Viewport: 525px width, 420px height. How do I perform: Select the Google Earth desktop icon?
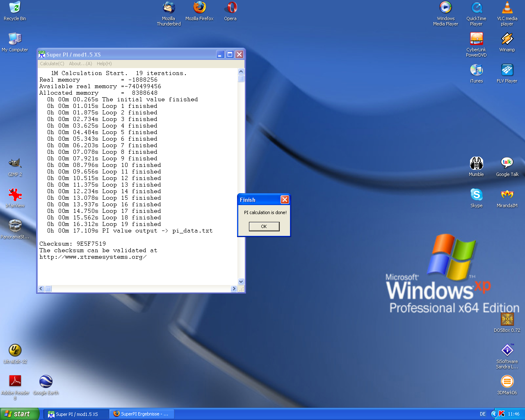click(x=46, y=382)
